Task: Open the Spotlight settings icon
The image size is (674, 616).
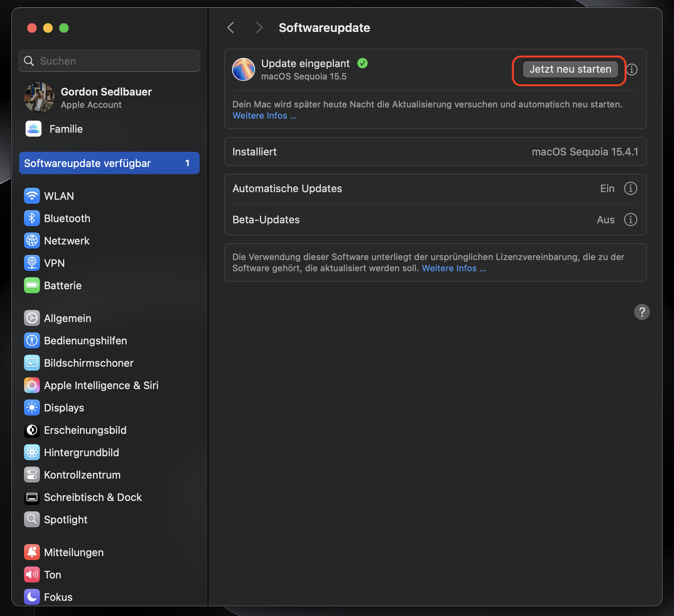Action: coord(32,519)
